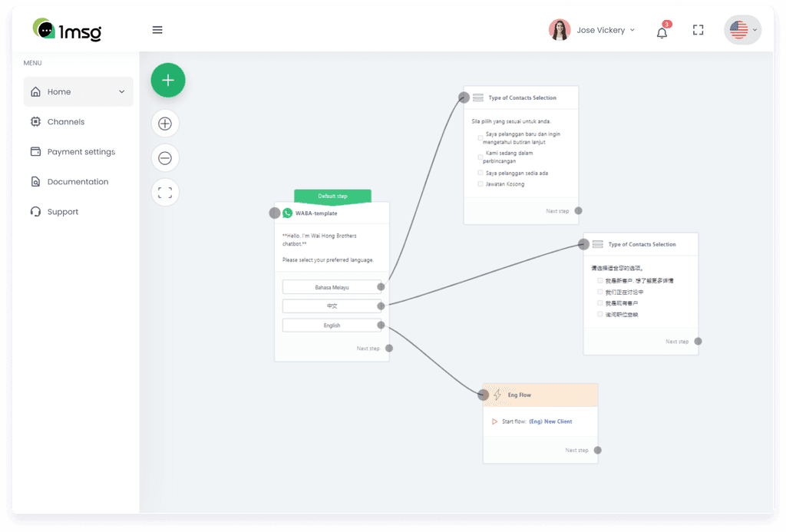Zoom out using the minus magnifier icon
This screenshot has height=532, width=786.
pos(165,157)
